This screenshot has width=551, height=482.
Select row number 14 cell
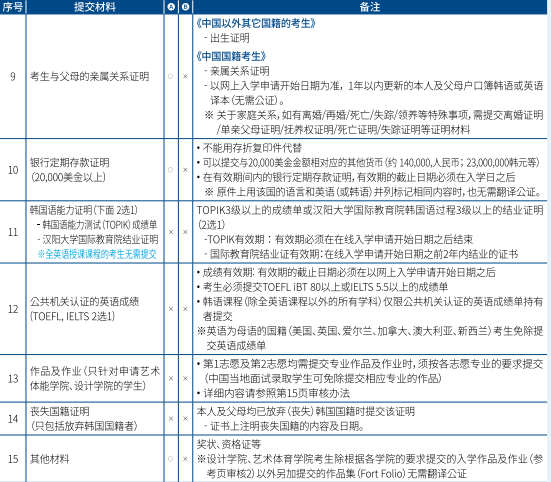[13, 418]
